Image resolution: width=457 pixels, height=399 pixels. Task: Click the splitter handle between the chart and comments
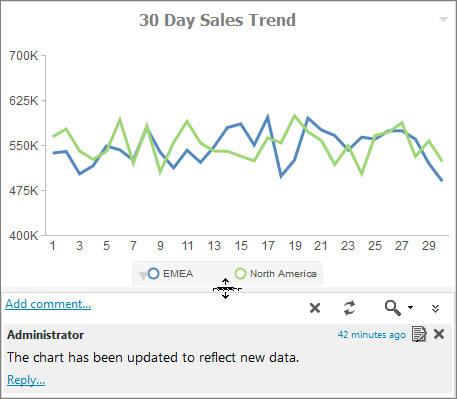(226, 289)
